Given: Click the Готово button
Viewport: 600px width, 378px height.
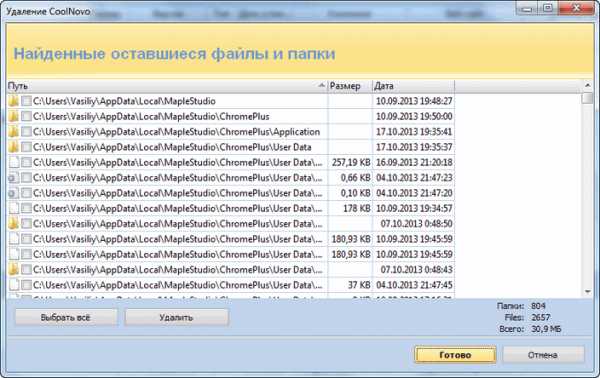Looking at the screenshot, I should pyautogui.click(x=455, y=355).
